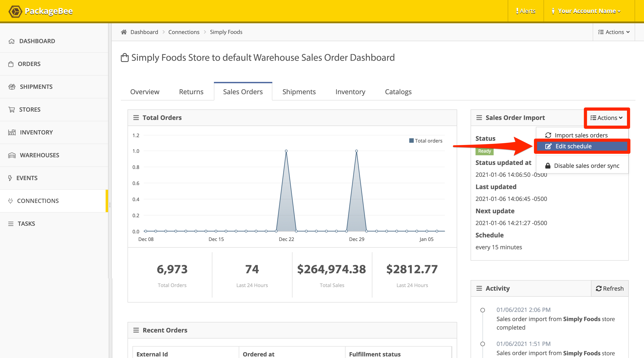Click the 'every 15 minutes' schedule value
This screenshot has width=644, height=358.
coord(499,247)
